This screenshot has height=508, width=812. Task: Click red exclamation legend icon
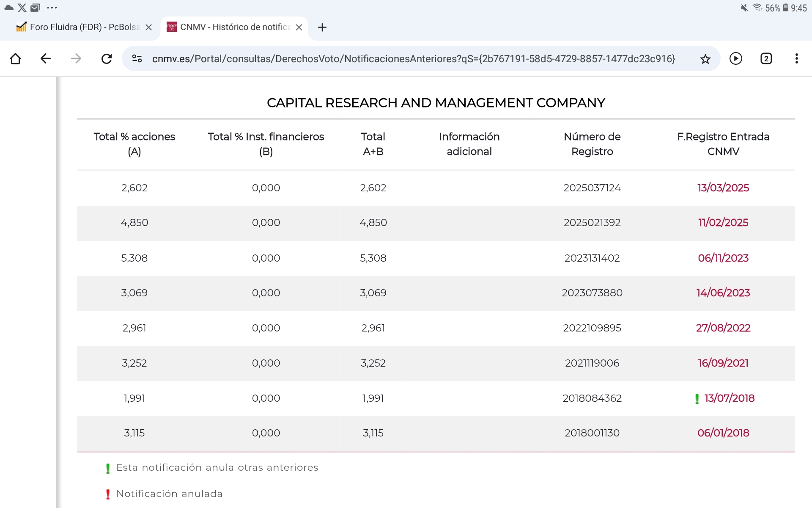coord(108,494)
